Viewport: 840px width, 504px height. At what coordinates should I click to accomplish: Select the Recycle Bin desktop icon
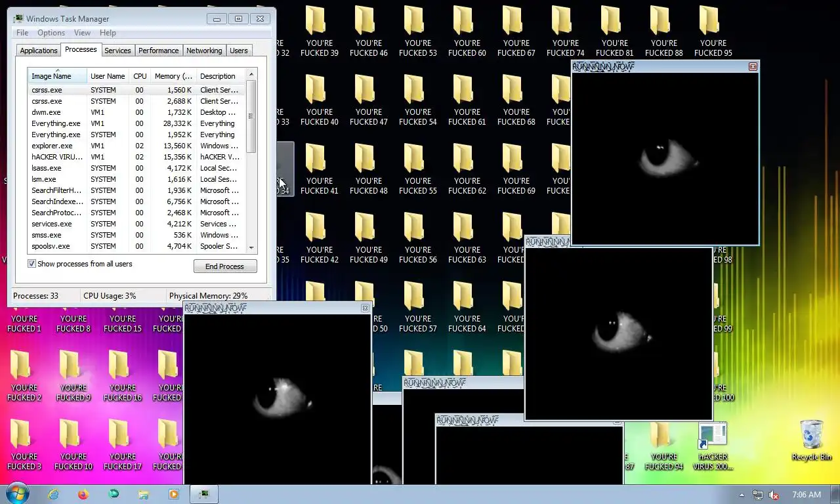click(812, 441)
